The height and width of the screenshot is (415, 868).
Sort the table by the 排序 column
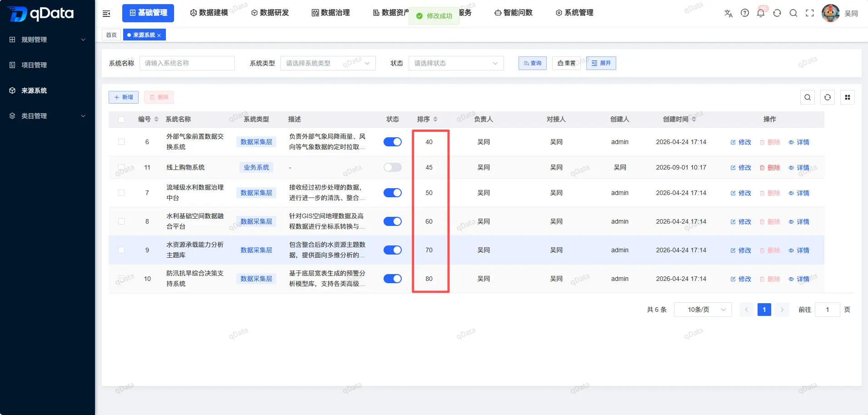click(427, 119)
